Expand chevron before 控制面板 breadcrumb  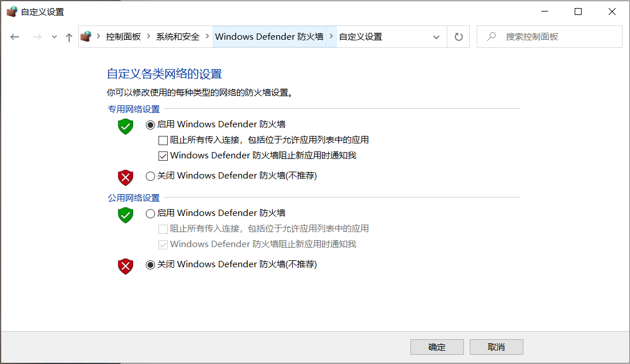[99, 36]
